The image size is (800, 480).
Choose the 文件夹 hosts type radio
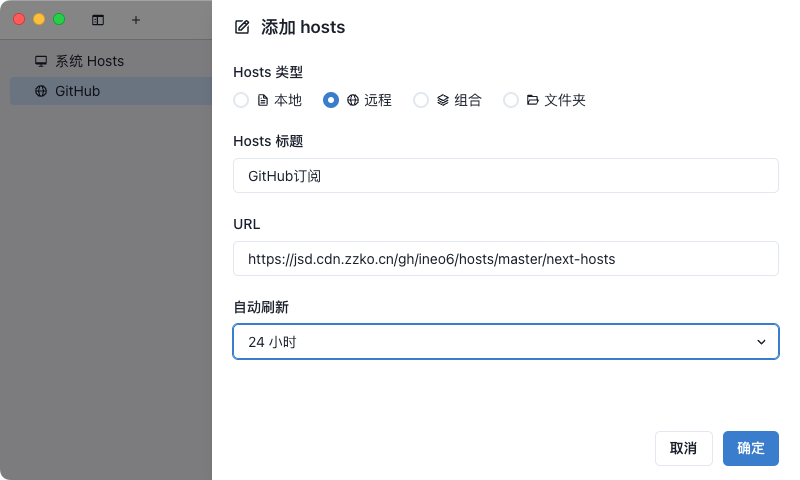pos(511,100)
